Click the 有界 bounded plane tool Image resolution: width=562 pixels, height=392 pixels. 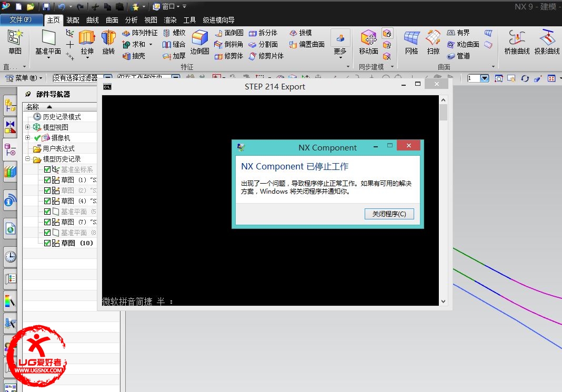click(458, 33)
